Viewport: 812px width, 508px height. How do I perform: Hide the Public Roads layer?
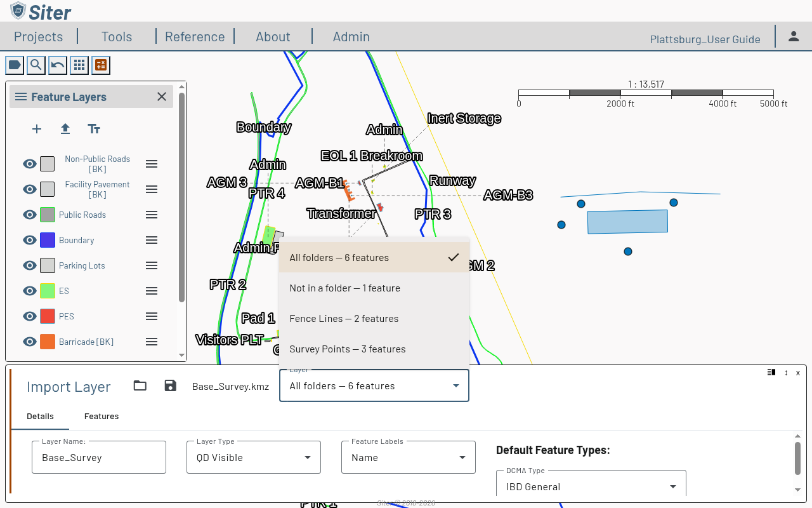click(29, 215)
